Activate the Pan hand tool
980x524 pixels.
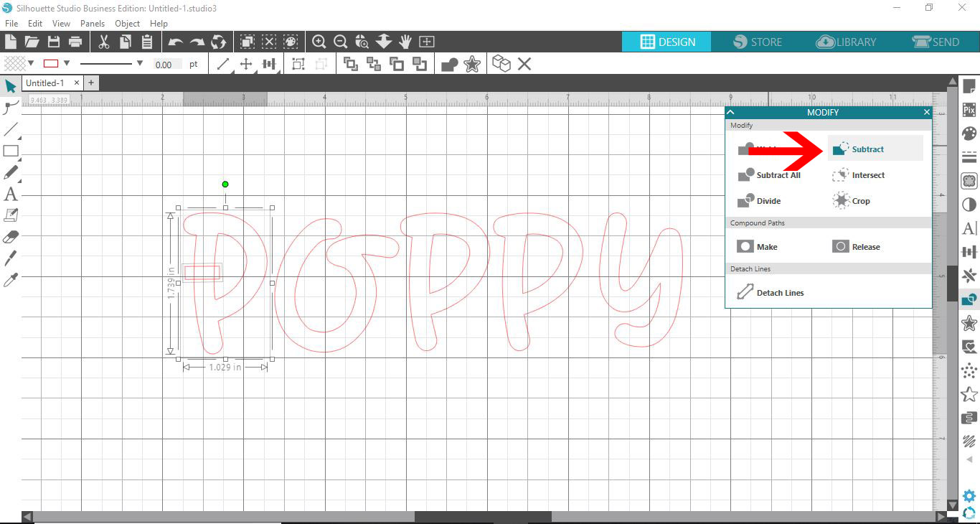(405, 42)
